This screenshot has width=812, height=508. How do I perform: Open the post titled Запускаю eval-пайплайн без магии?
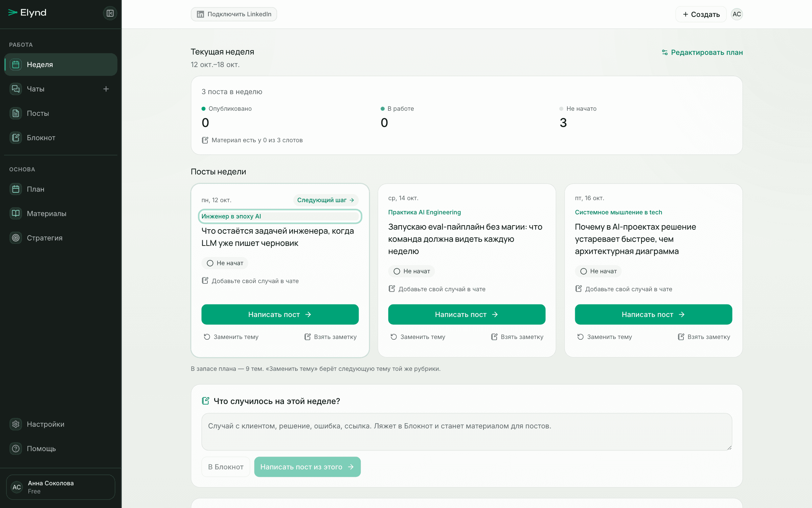pos(466,239)
